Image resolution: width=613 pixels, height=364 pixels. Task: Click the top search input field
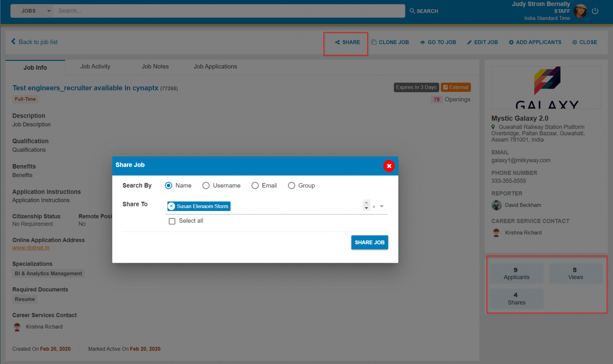point(229,11)
